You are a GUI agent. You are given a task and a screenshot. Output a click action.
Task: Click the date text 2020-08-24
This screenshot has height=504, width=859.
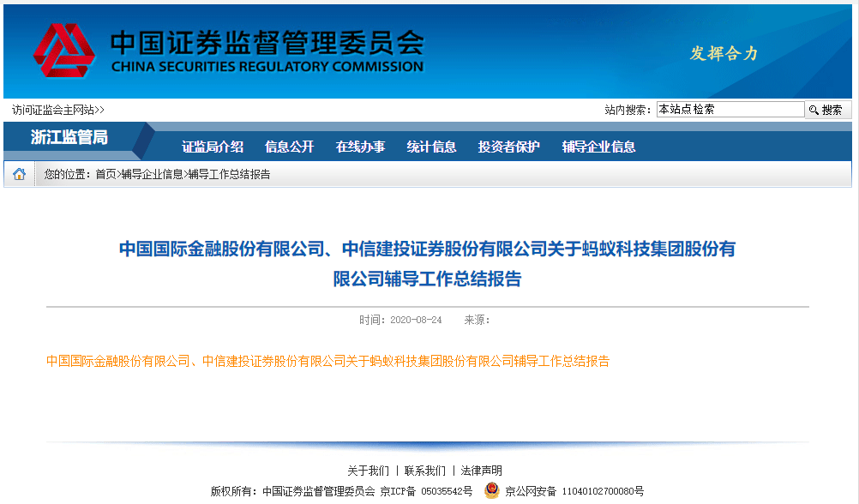tap(416, 320)
